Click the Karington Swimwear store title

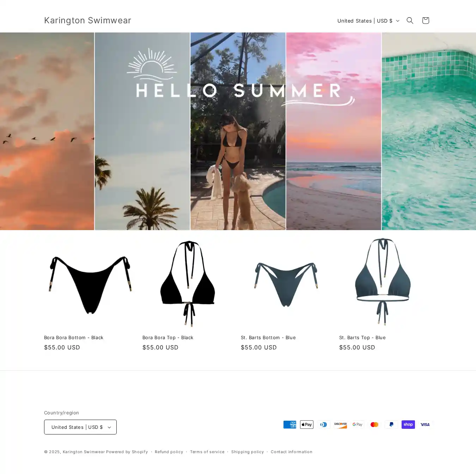[x=87, y=20]
